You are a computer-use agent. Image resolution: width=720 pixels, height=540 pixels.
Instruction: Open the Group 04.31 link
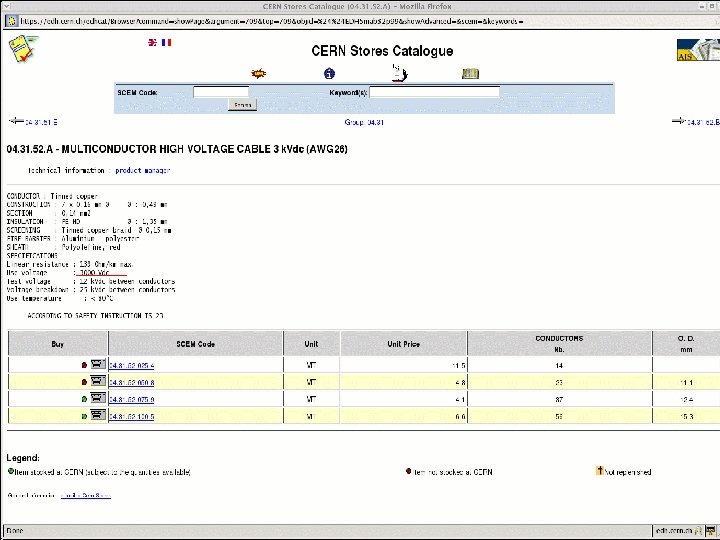point(364,122)
